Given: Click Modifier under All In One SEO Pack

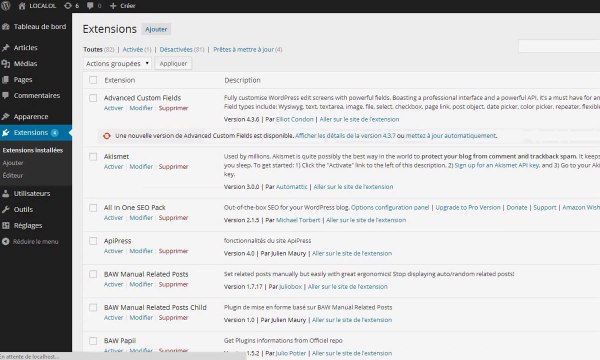Looking at the screenshot, I should coord(141,218).
